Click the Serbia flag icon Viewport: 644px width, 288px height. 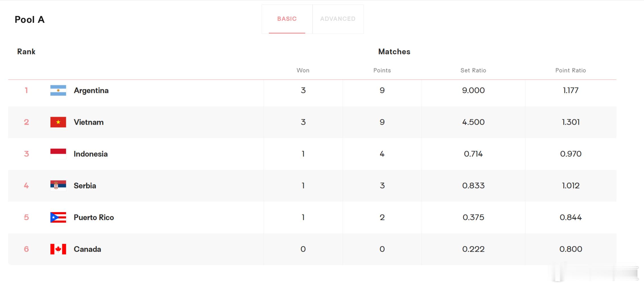[x=58, y=186]
